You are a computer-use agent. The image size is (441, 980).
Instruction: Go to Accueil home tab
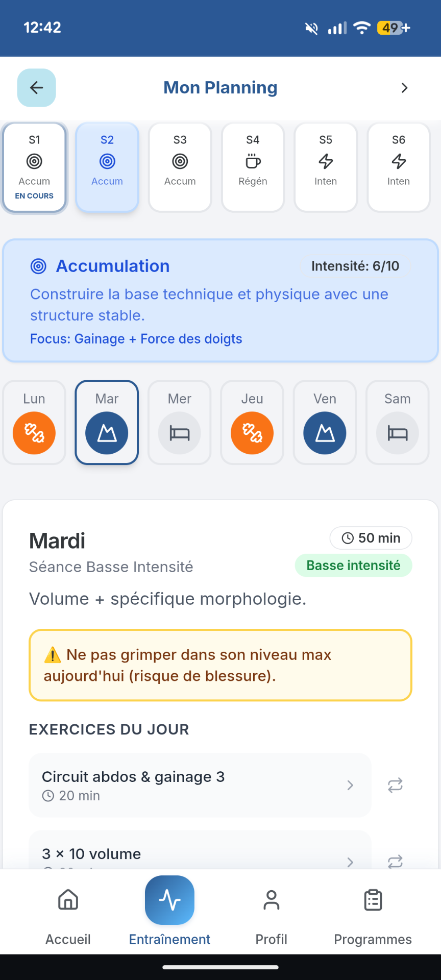(68, 914)
